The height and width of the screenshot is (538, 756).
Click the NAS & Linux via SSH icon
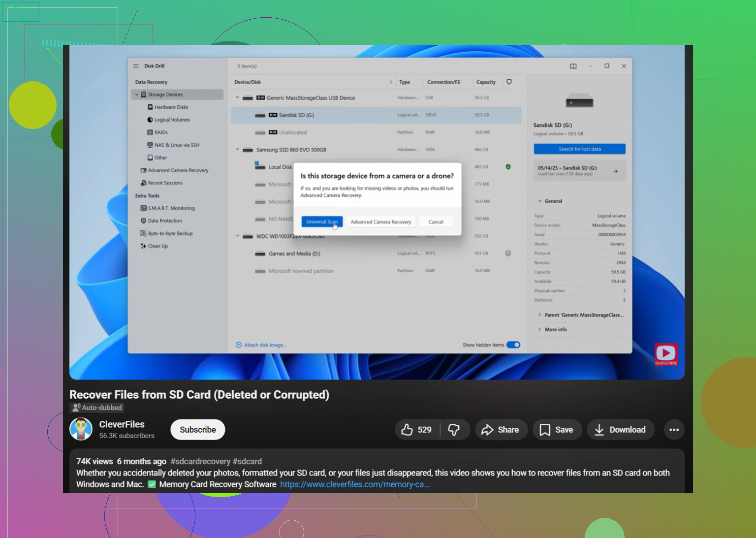(x=150, y=145)
